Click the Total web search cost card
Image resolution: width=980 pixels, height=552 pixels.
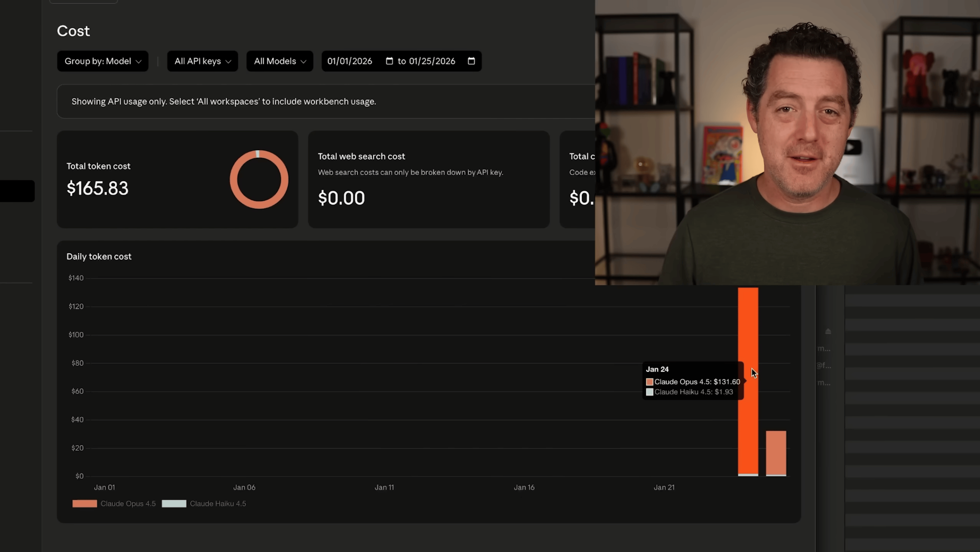(428, 179)
